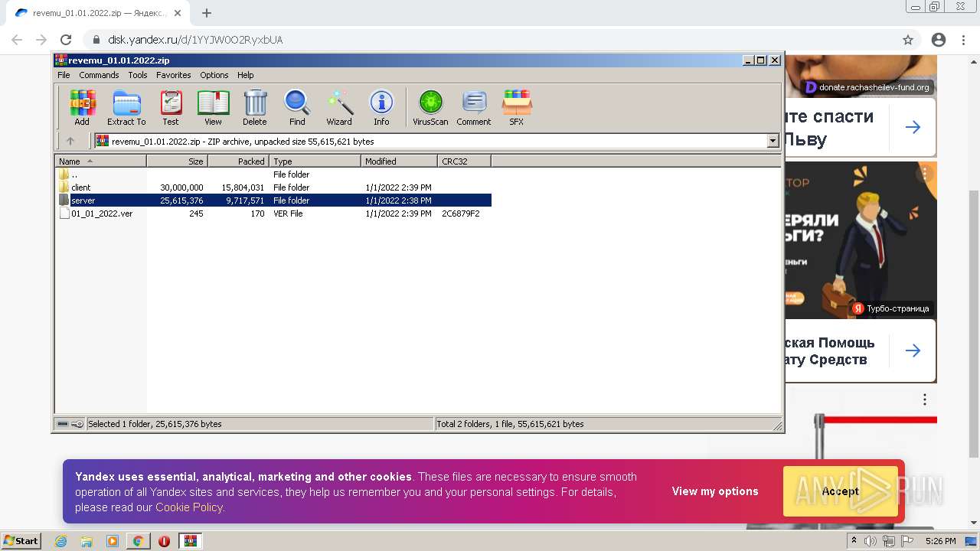The height and width of the screenshot is (551, 980).
Task: Select the client folder row
Action: click(x=273, y=187)
